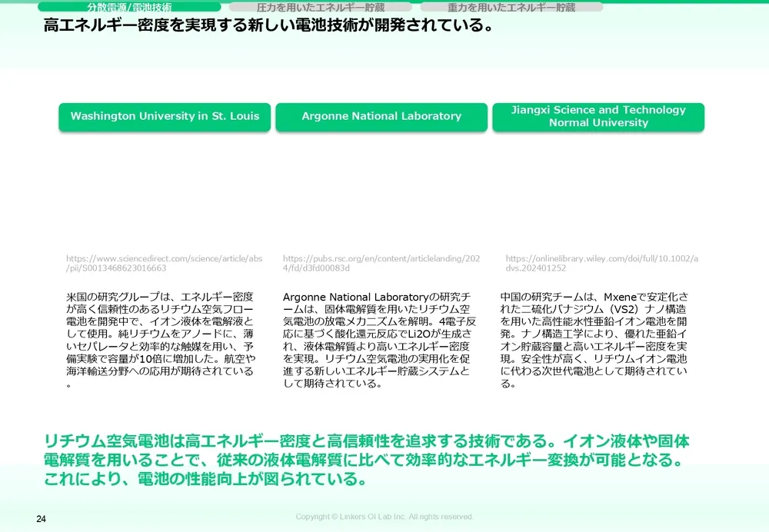This screenshot has height=532, width=769.
Task: Switch to the 圧力を用いたエネルギー貯蔵 tab
Action: pyautogui.click(x=320, y=7)
